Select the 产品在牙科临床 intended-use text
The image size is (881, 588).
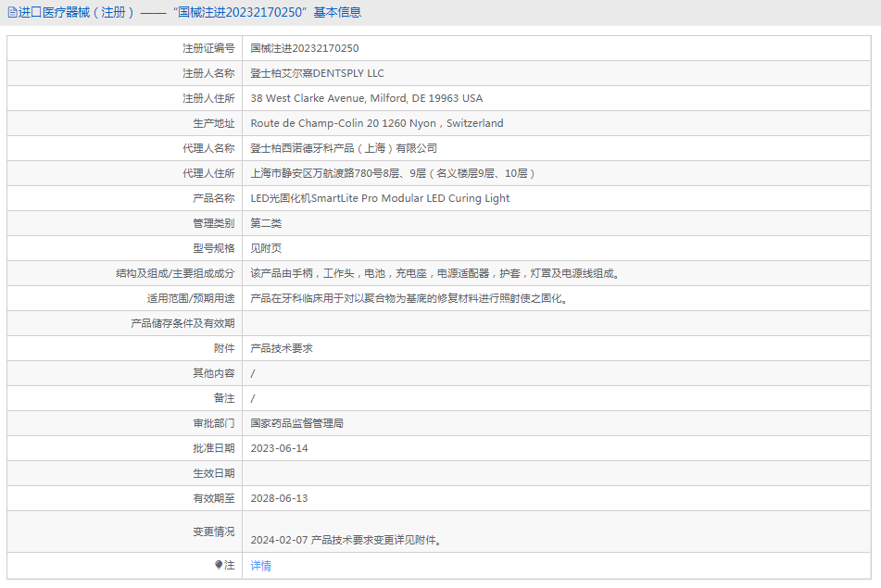tap(409, 298)
